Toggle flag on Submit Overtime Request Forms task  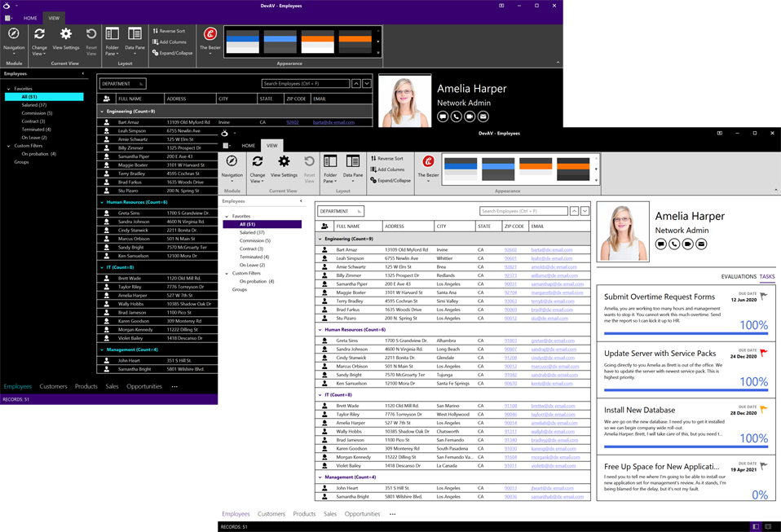pyautogui.click(x=764, y=296)
